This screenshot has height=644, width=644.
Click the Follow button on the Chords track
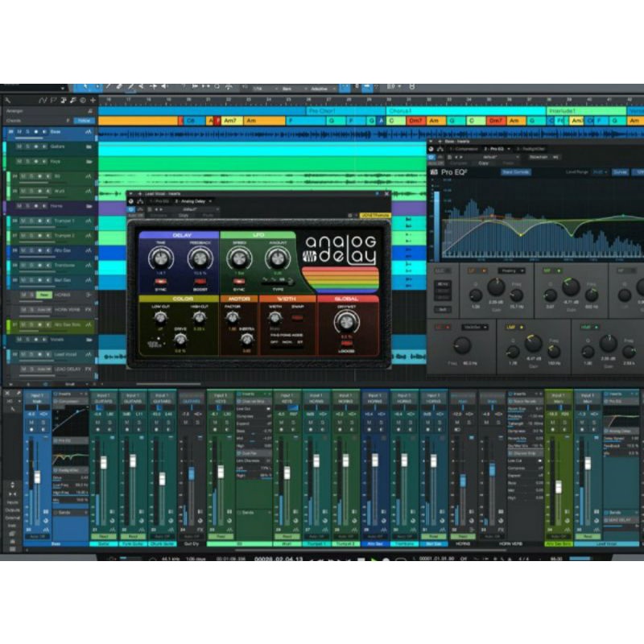point(84,121)
